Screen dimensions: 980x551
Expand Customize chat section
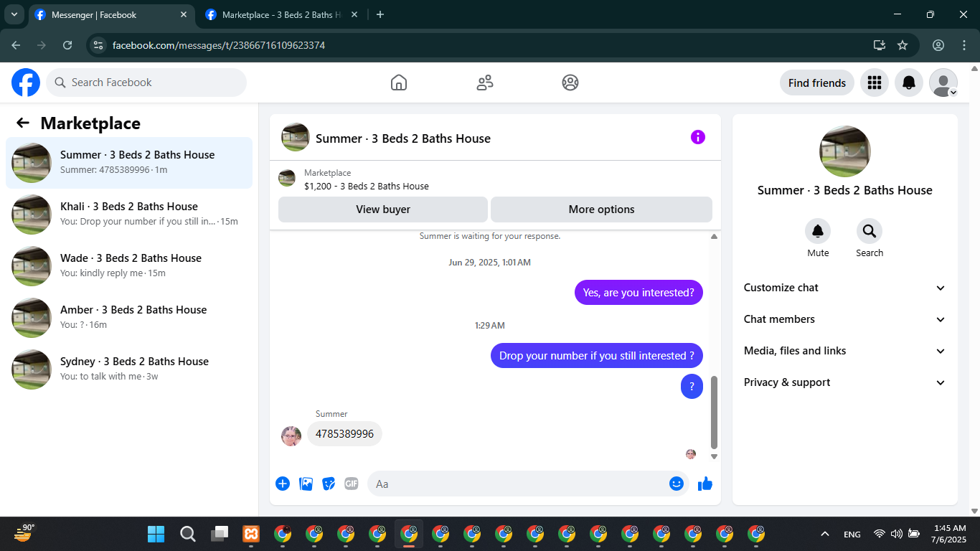(845, 288)
